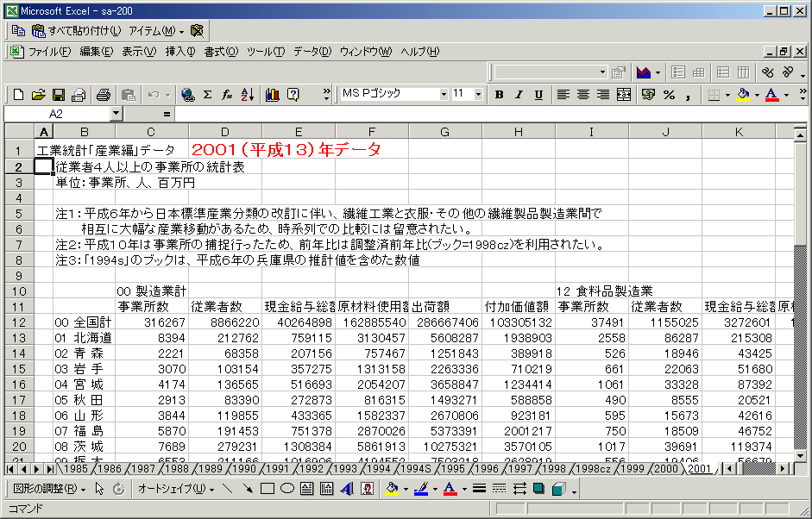Screen dimensions: 812x519
Task: Open the データ(D) menu
Action: [312, 52]
